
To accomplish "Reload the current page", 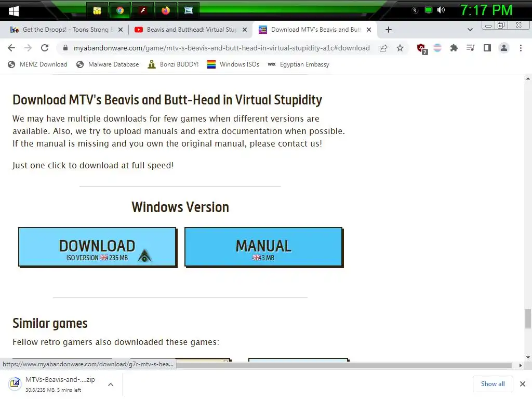I will point(45,48).
